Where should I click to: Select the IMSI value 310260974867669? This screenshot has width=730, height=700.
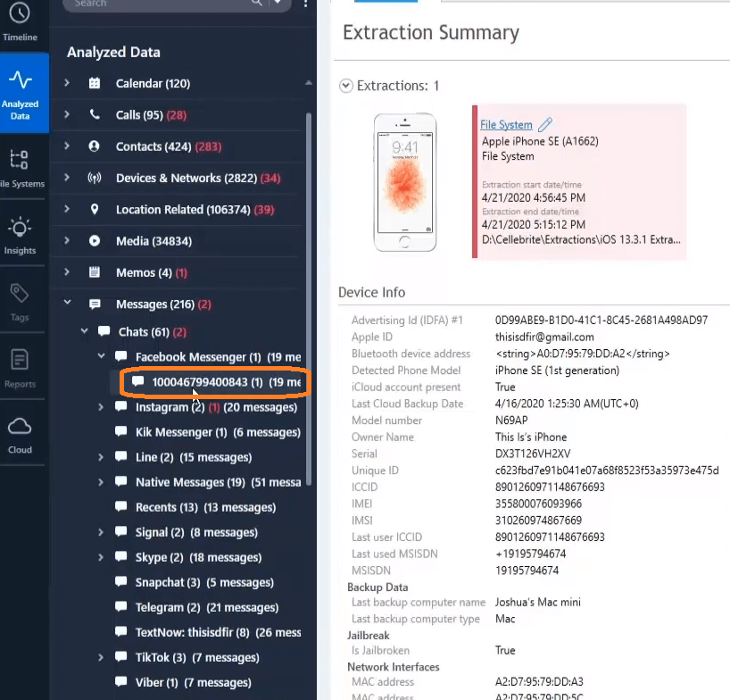pos(538,521)
